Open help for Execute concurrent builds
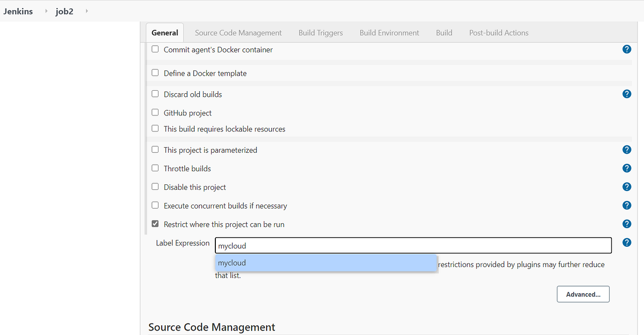This screenshot has width=644, height=335. pyautogui.click(x=626, y=206)
